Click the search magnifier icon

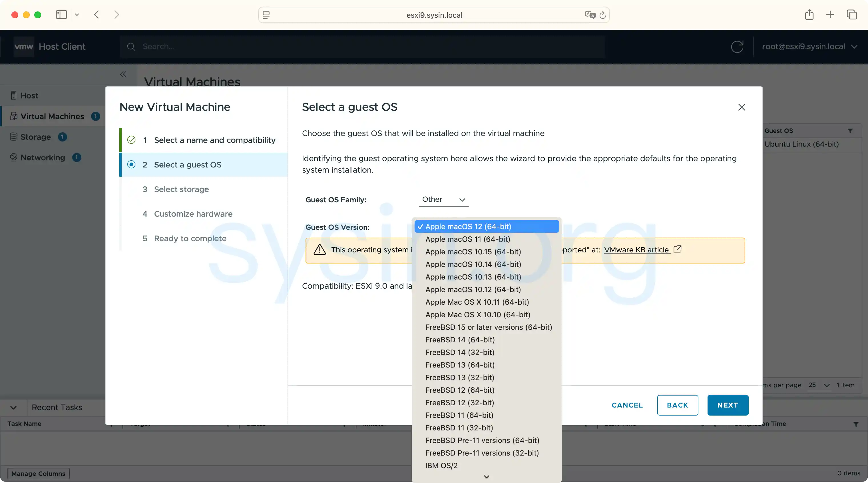tap(131, 47)
